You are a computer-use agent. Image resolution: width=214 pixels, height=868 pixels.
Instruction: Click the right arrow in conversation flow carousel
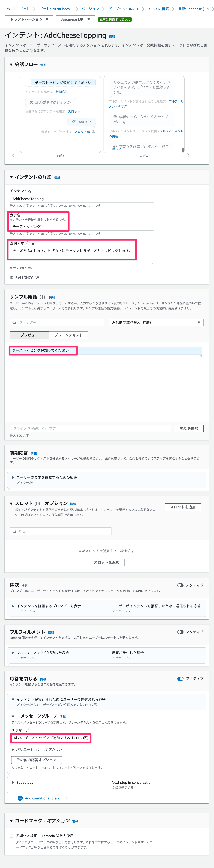188,155
